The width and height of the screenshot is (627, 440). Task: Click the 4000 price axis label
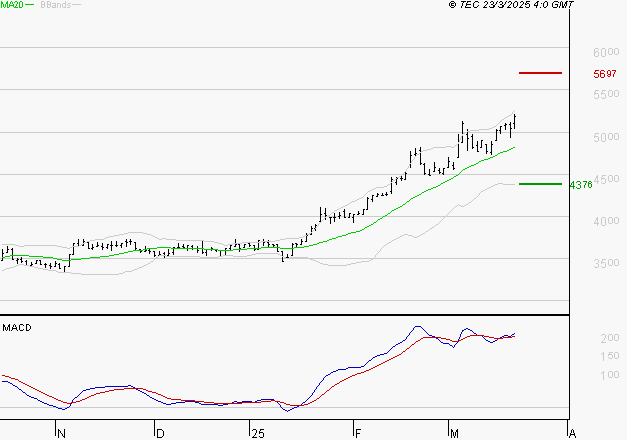[x=604, y=221]
